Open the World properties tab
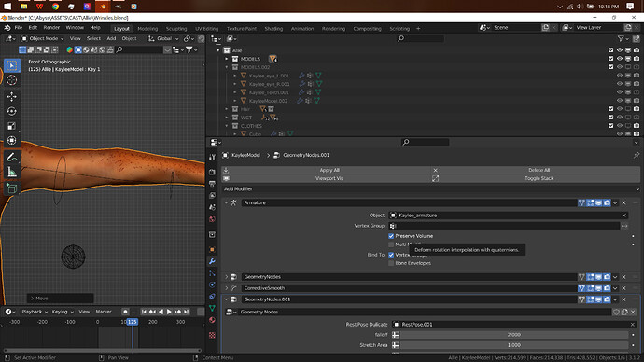This screenshot has height=362, width=644. click(x=212, y=218)
